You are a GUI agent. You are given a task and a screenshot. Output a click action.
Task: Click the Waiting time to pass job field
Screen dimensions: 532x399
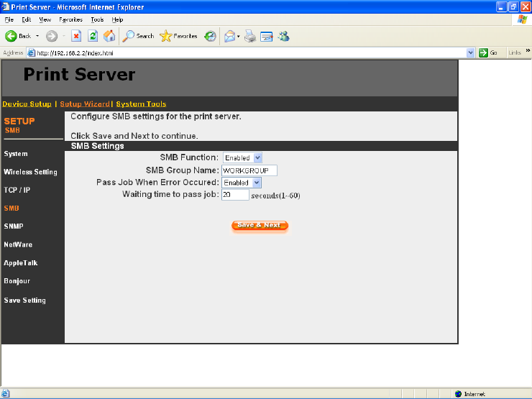click(236, 195)
